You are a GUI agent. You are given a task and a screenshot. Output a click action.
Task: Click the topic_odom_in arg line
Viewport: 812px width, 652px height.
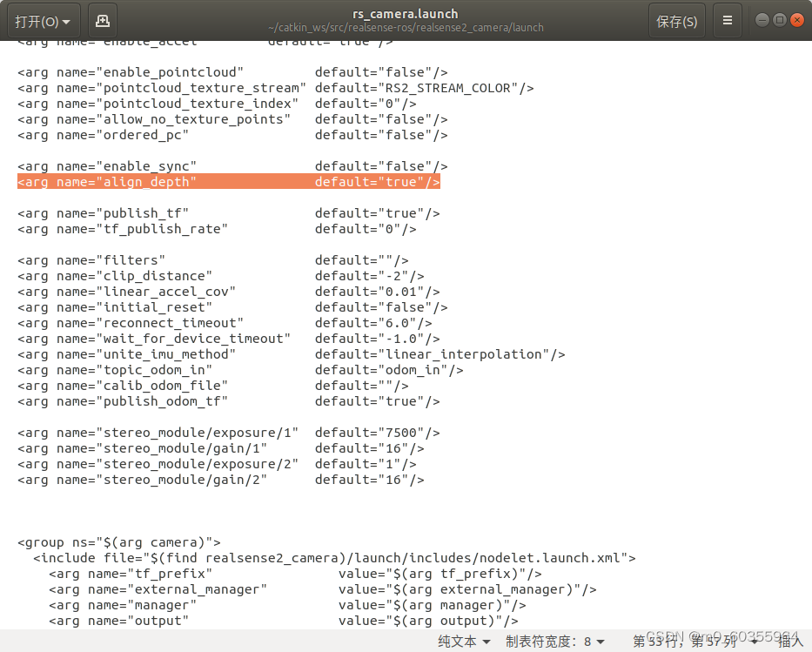pyautogui.click(x=240, y=370)
